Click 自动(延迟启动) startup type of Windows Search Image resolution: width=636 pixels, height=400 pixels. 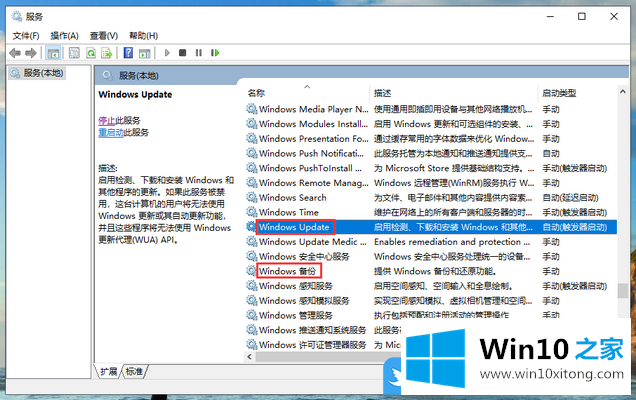[570, 198]
